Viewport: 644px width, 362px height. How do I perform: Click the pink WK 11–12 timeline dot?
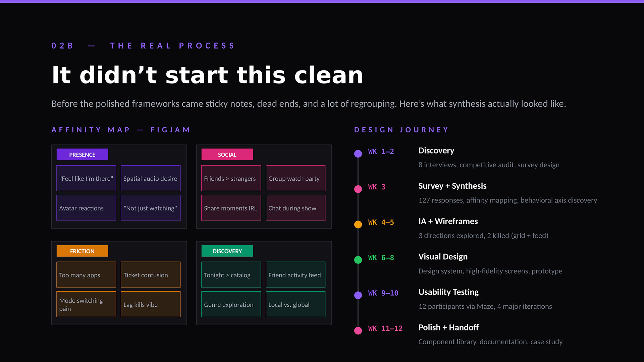(358, 330)
